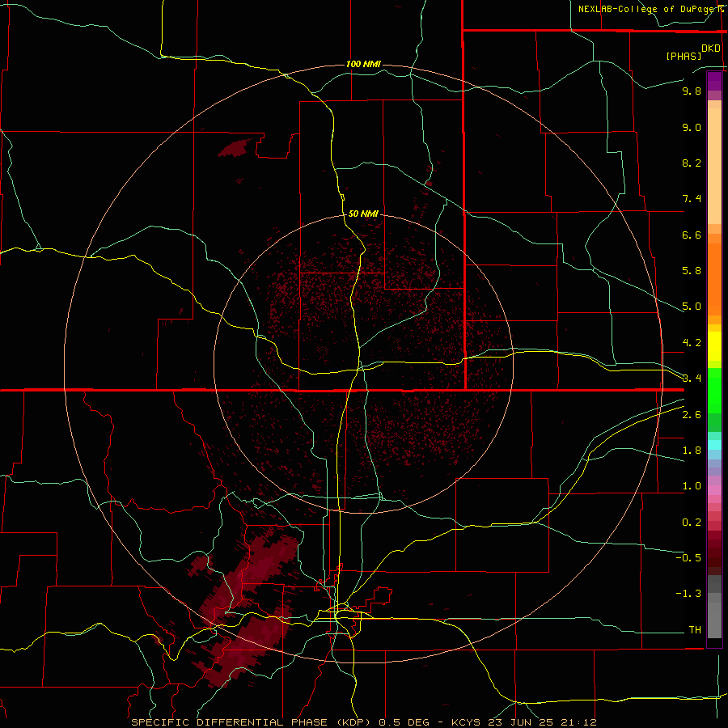Click the 6.6 scale value
The image size is (728, 728).
click(692, 235)
